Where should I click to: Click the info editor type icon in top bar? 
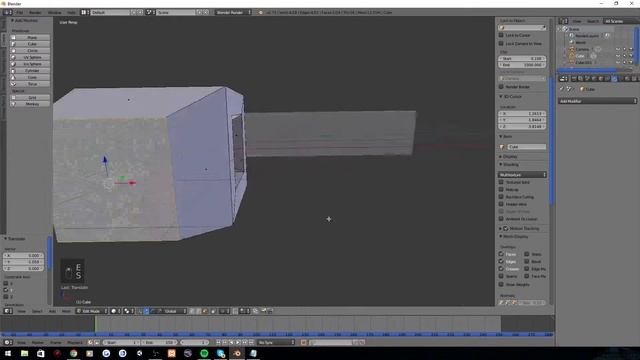tap(7, 13)
